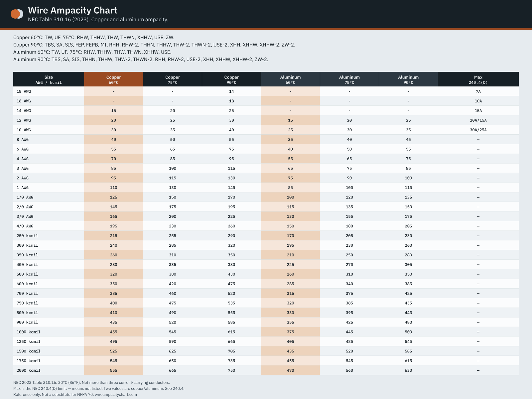This screenshot has width=532, height=399.
Task: Click the NEC Table 310.16 (2023) subtitle
Action: [x=98, y=20]
